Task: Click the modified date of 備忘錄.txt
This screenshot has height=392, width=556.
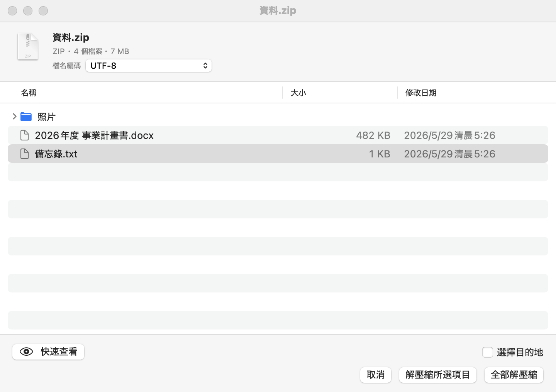Action: [449, 154]
